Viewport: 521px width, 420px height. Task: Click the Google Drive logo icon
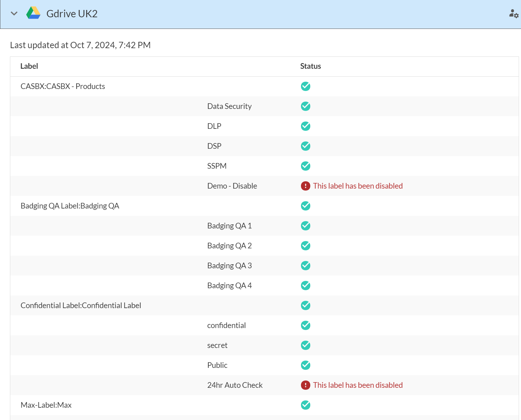[x=33, y=13]
